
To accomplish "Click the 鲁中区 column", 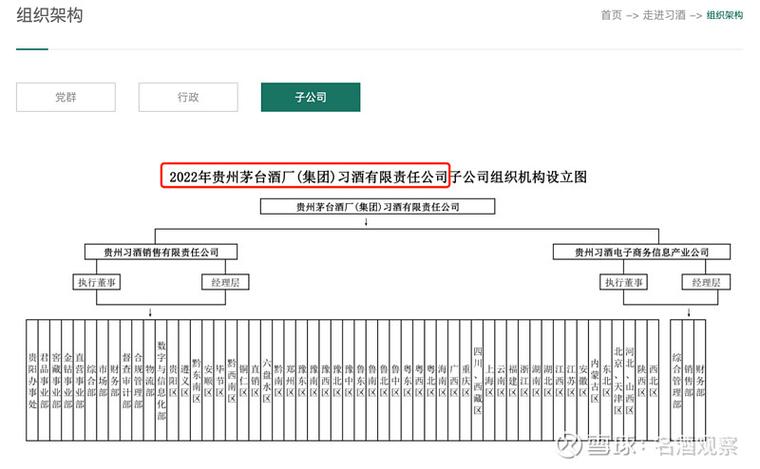I will (x=395, y=380).
